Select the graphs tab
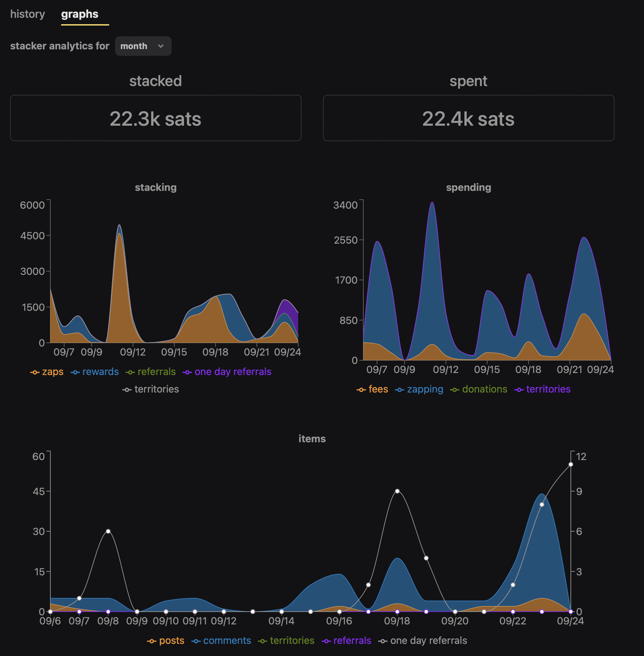The width and height of the screenshot is (644, 656). pos(80,14)
